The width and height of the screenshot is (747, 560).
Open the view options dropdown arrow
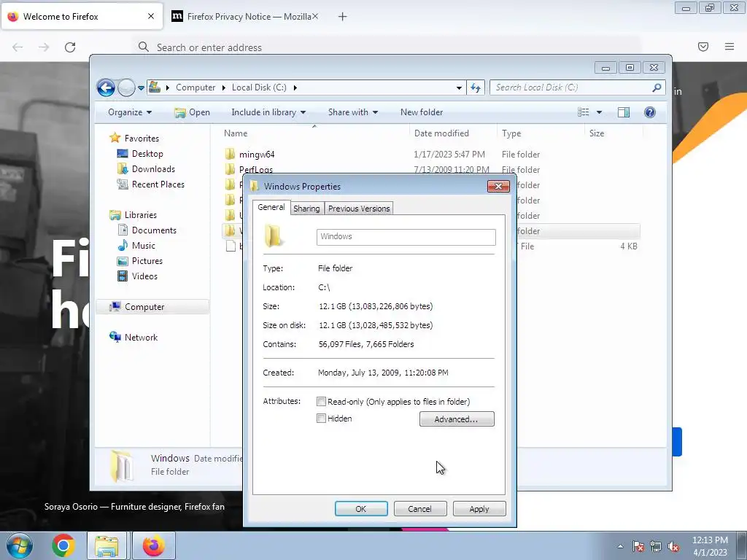[x=600, y=112]
